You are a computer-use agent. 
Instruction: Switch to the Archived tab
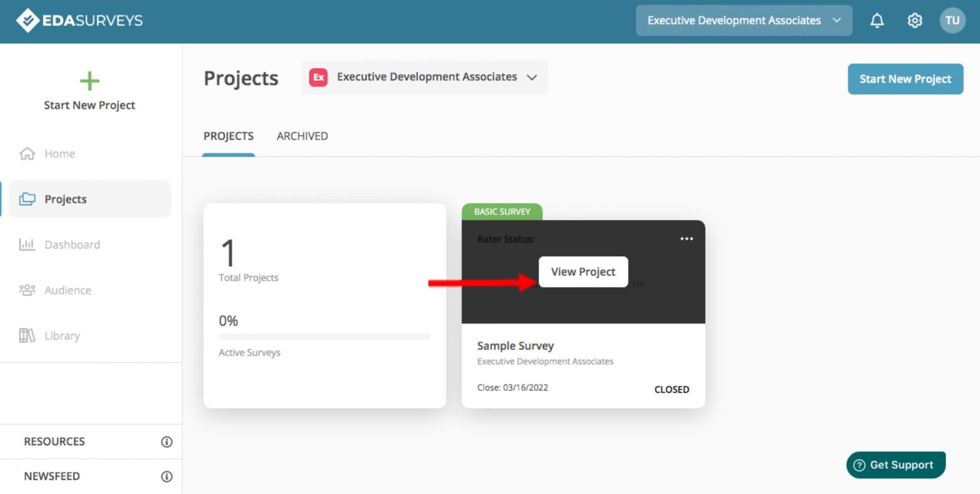click(302, 136)
